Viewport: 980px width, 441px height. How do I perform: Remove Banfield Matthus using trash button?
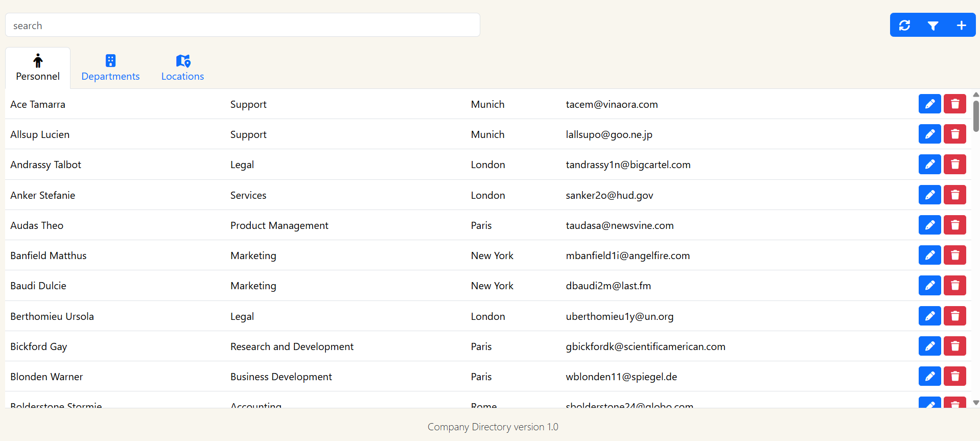pyautogui.click(x=954, y=255)
